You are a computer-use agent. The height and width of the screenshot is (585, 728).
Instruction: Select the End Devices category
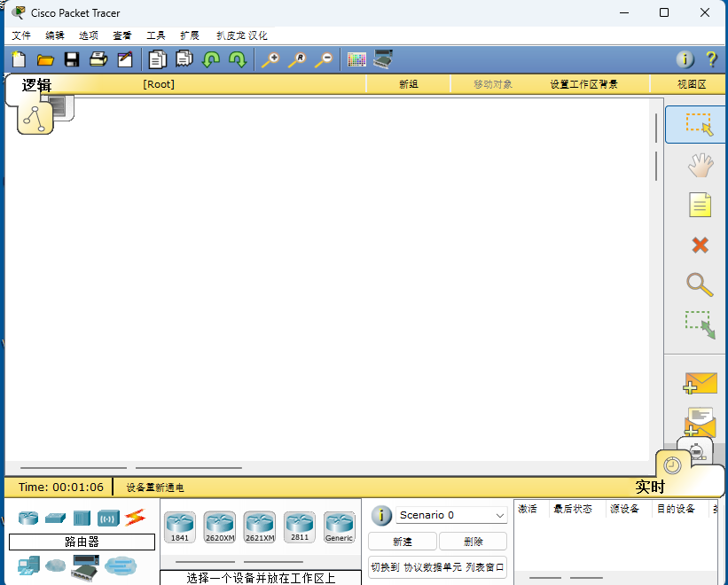click(x=28, y=565)
